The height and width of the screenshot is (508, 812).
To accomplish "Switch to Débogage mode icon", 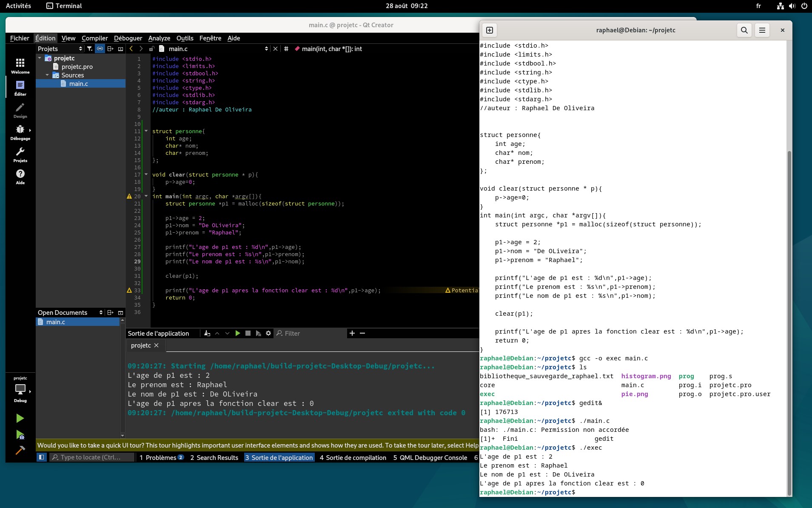I will point(20,132).
